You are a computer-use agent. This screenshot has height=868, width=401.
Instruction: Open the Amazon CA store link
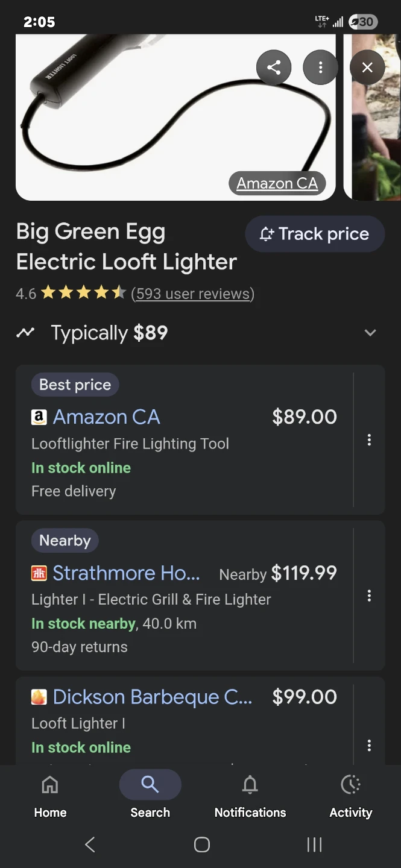coord(106,417)
